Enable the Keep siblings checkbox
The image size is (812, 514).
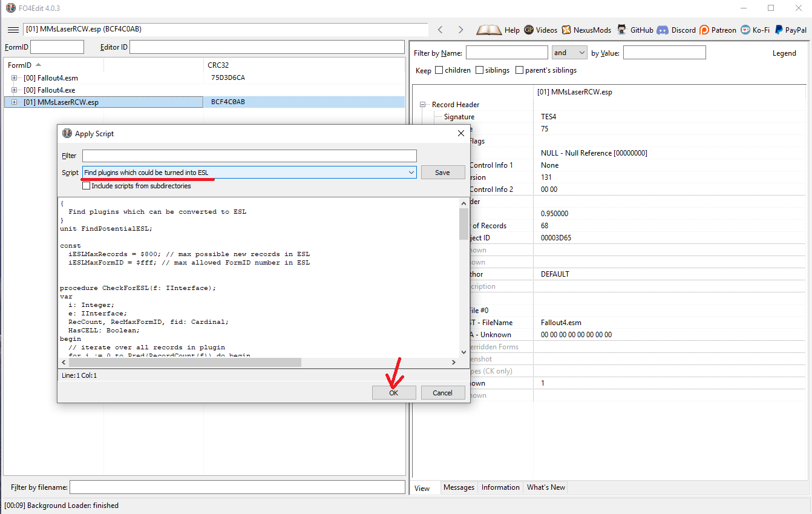pyautogui.click(x=480, y=70)
